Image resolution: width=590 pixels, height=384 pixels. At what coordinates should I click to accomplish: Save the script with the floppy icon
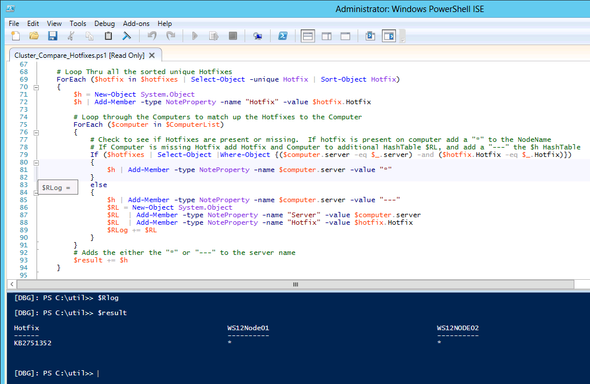52,36
